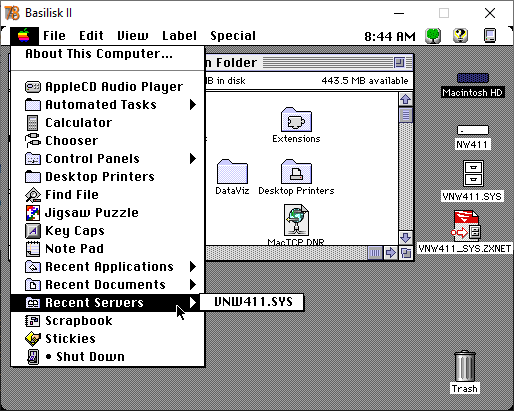The height and width of the screenshot is (411, 514).
Task: Open the Help question mark menu icon
Action: [x=460, y=35]
